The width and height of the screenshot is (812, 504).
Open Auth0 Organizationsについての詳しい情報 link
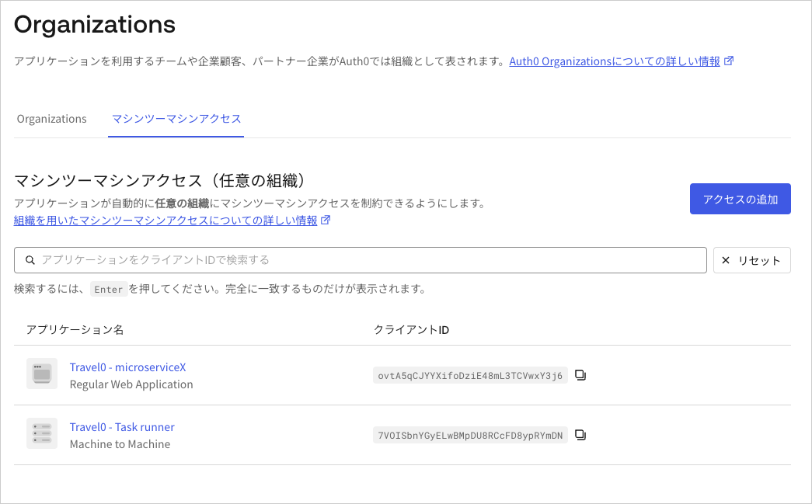coord(614,61)
